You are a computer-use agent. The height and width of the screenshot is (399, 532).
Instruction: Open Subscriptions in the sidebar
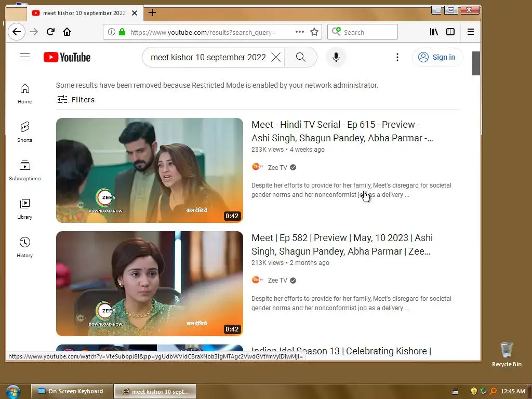click(25, 170)
